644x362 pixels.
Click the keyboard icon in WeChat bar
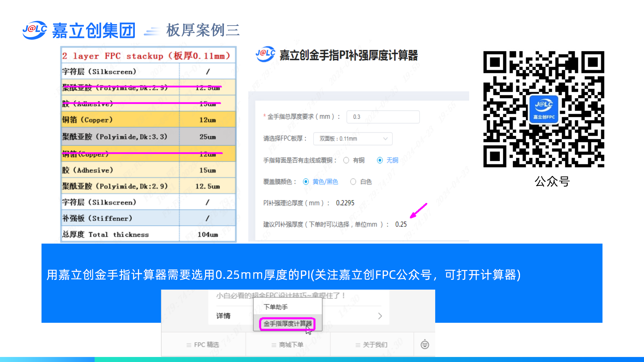click(x=425, y=344)
